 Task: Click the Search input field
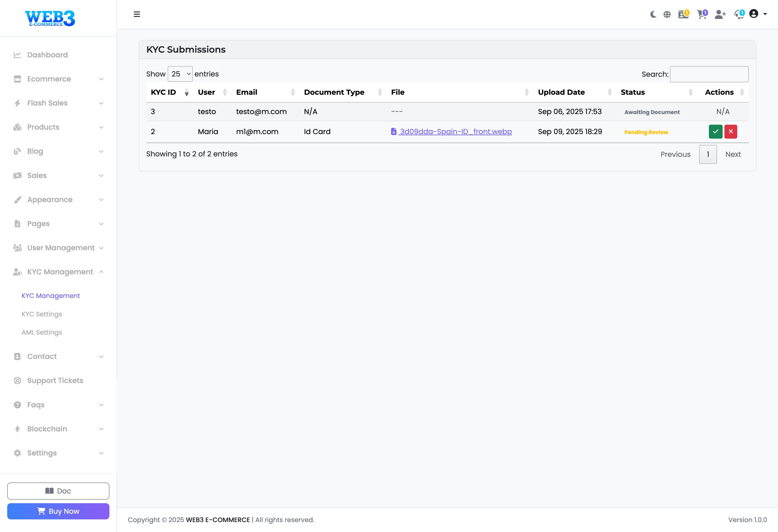pos(709,74)
